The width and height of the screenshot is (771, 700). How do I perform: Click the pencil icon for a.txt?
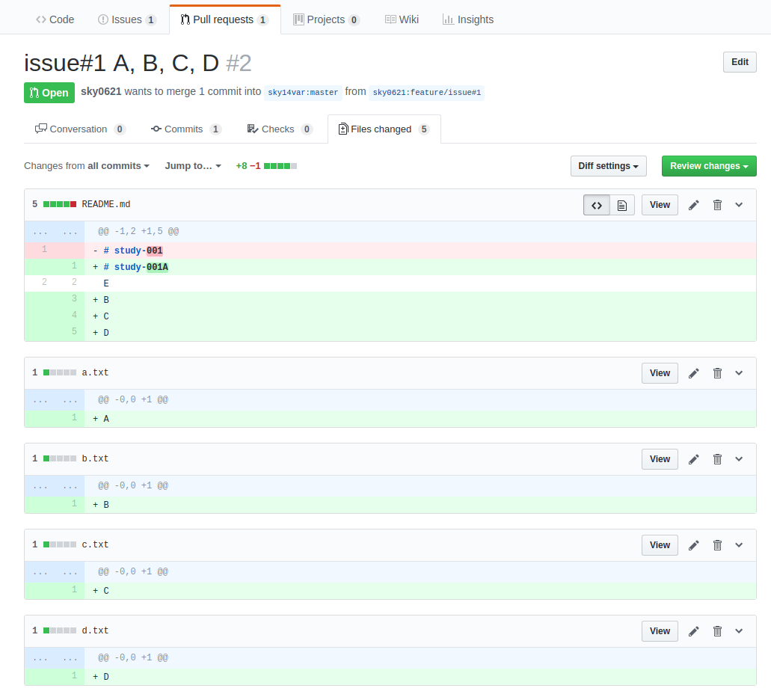[693, 373]
